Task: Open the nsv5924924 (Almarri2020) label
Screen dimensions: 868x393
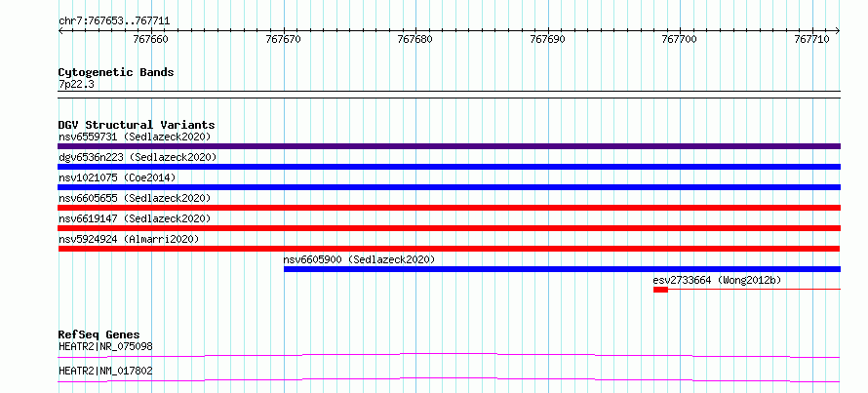Action: point(129,239)
